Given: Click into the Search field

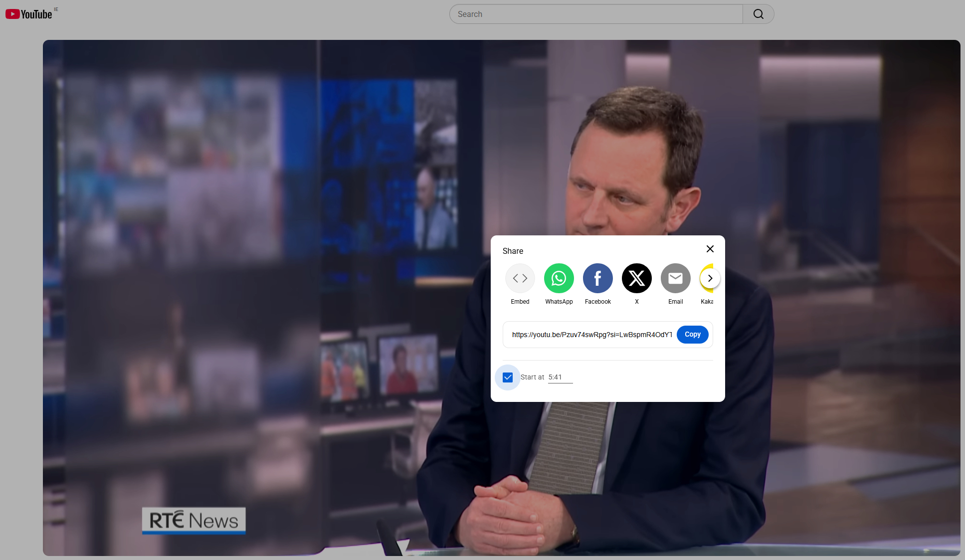Looking at the screenshot, I should tap(596, 14).
